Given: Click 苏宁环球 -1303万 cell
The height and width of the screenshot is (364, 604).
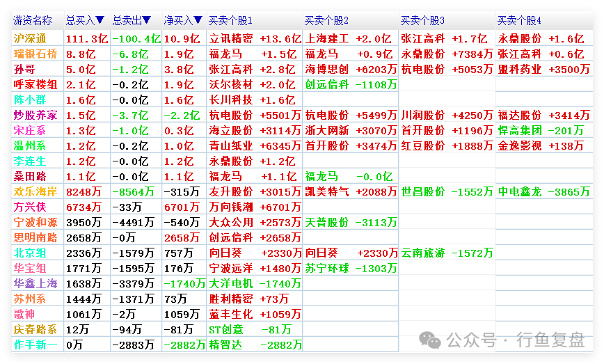Looking at the screenshot, I should click(x=351, y=268).
